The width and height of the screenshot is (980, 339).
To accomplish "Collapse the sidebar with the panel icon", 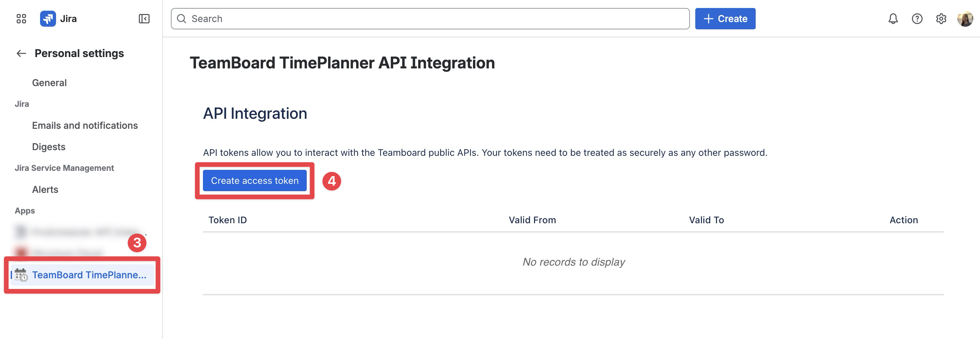I will coord(144,19).
